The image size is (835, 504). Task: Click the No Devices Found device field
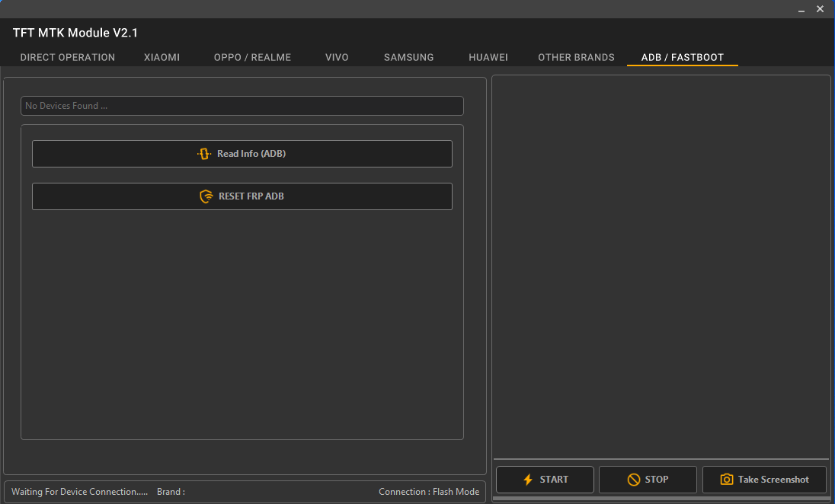tap(242, 105)
